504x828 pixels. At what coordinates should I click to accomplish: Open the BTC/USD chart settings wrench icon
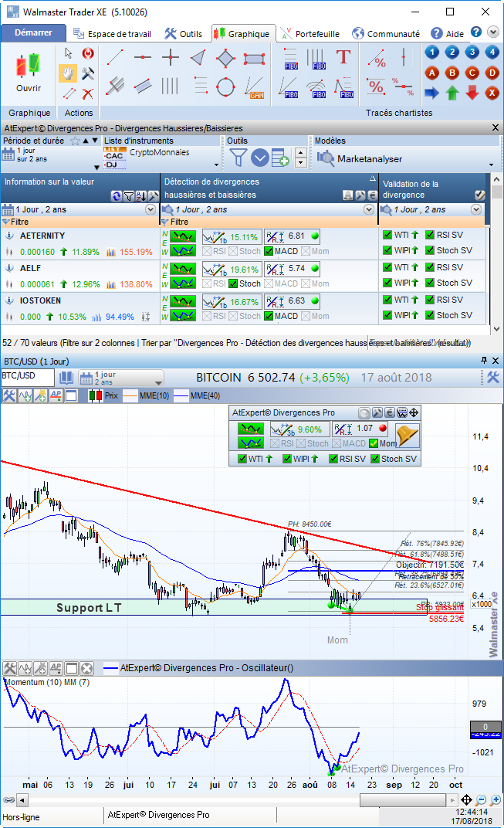pos(493,377)
